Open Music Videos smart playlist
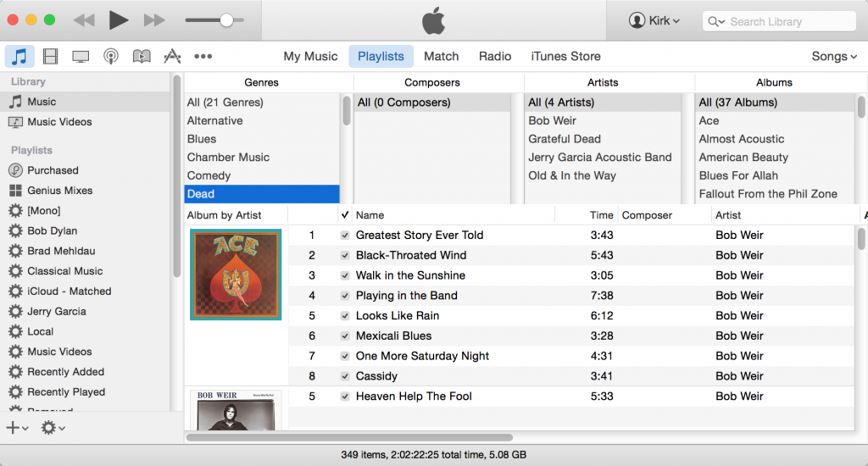Image resolution: width=868 pixels, height=466 pixels. point(86,352)
